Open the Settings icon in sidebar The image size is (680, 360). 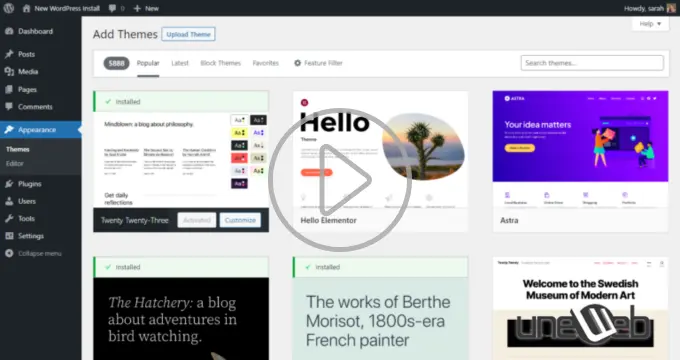[x=9, y=236]
